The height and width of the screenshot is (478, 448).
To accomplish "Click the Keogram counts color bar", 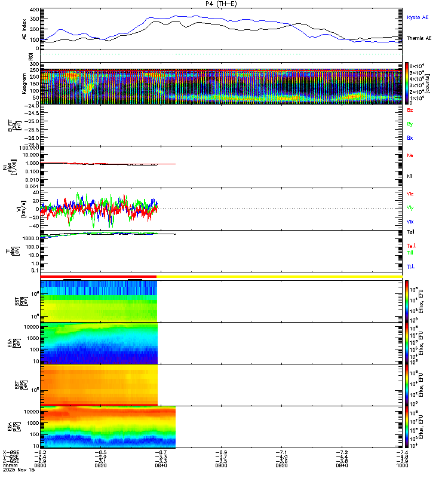I will coord(407,83).
